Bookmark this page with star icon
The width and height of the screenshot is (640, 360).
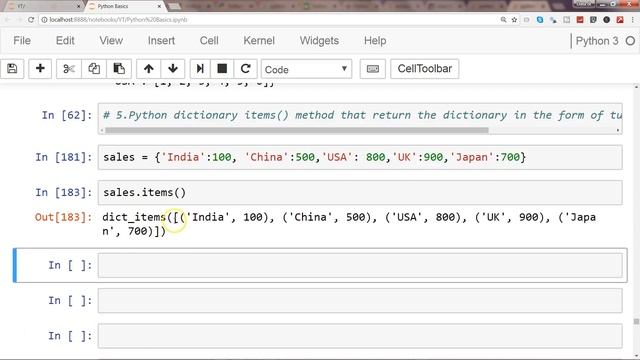514,20
